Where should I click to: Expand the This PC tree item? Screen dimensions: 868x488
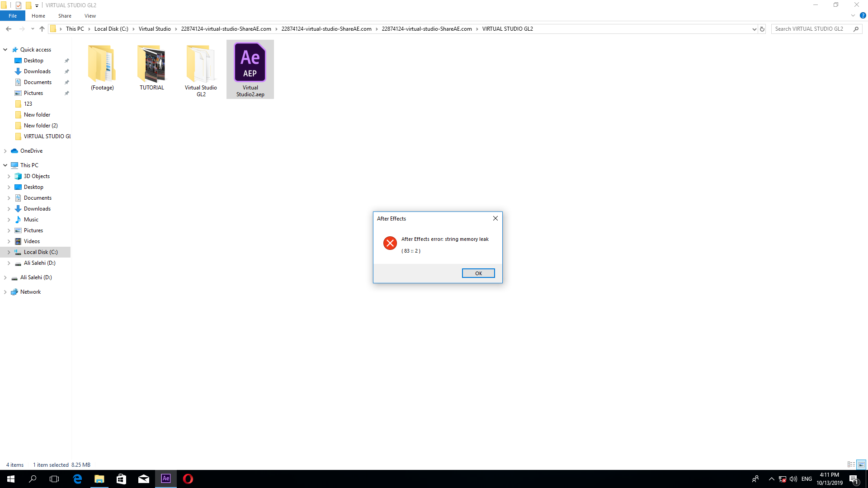click(x=6, y=165)
